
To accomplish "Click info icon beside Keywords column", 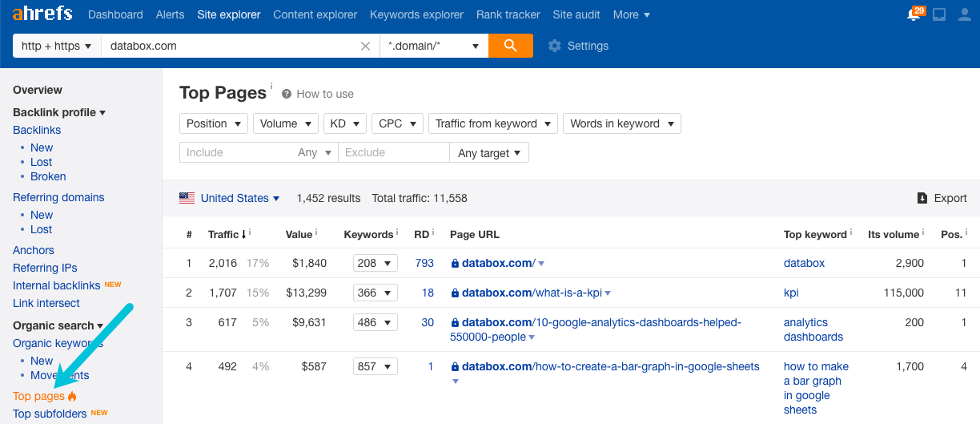I will (x=396, y=232).
